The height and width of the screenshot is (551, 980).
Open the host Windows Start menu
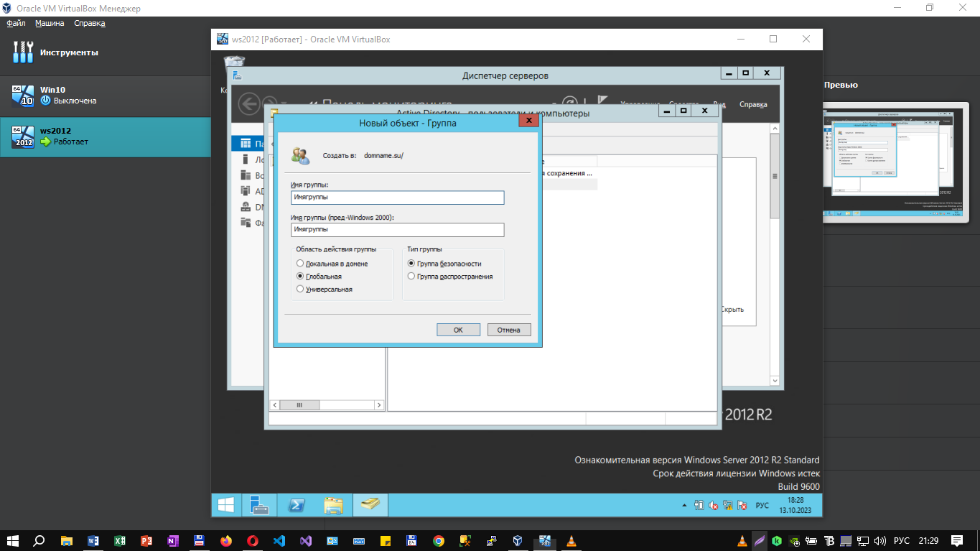[x=13, y=541]
